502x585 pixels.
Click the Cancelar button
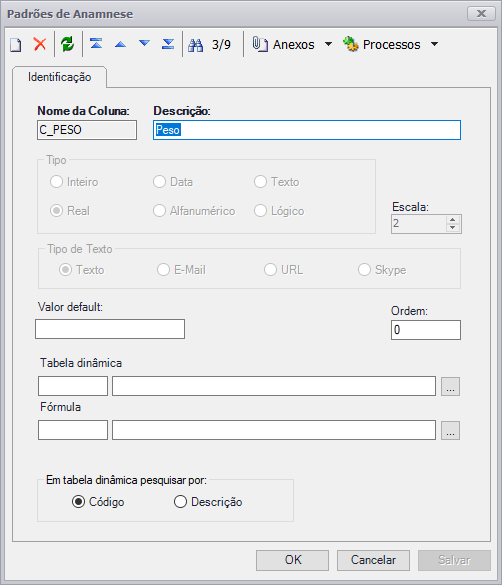coord(373,560)
